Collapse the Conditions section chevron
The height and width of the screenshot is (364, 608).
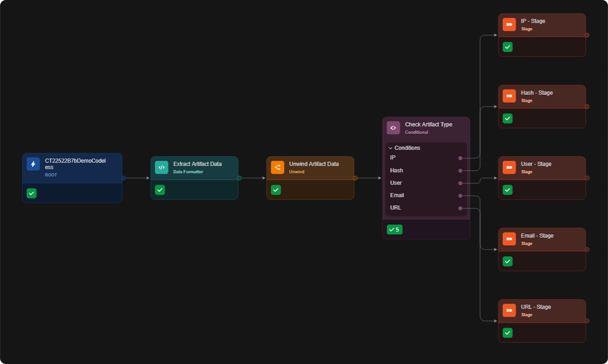click(390, 148)
